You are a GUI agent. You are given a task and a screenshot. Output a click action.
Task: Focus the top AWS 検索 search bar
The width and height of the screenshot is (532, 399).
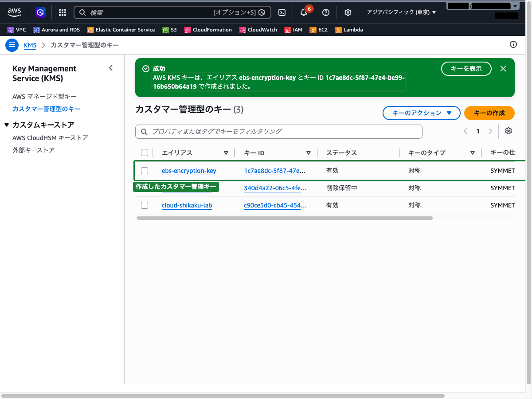tap(172, 12)
